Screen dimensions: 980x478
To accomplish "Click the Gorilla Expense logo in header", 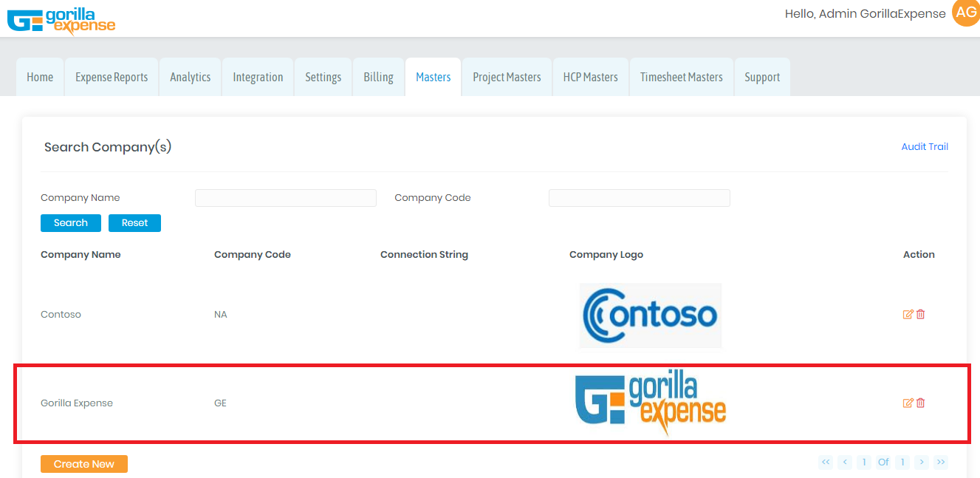I will coord(61,20).
